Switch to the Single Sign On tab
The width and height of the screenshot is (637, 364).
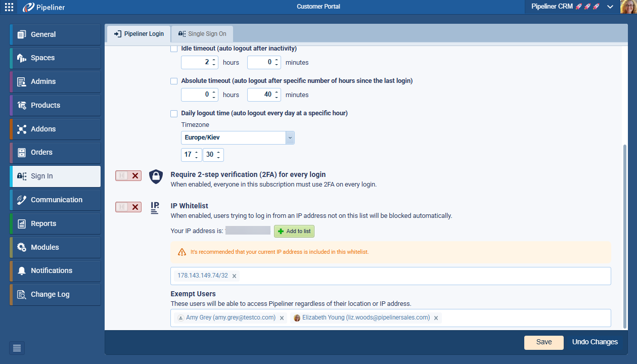[202, 34]
